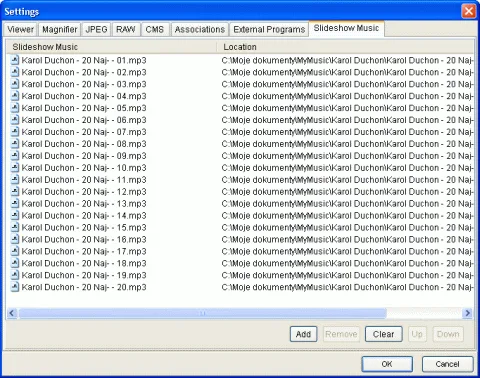The image size is (480, 378).
Task: Click the Location path of track 11
Action: pos(347,180)
